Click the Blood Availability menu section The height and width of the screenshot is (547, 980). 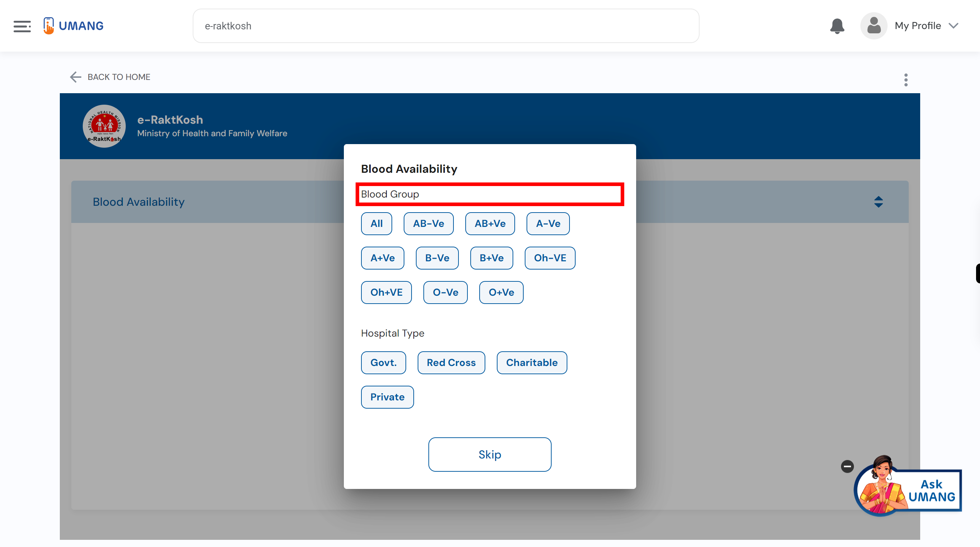click(139, 201)
